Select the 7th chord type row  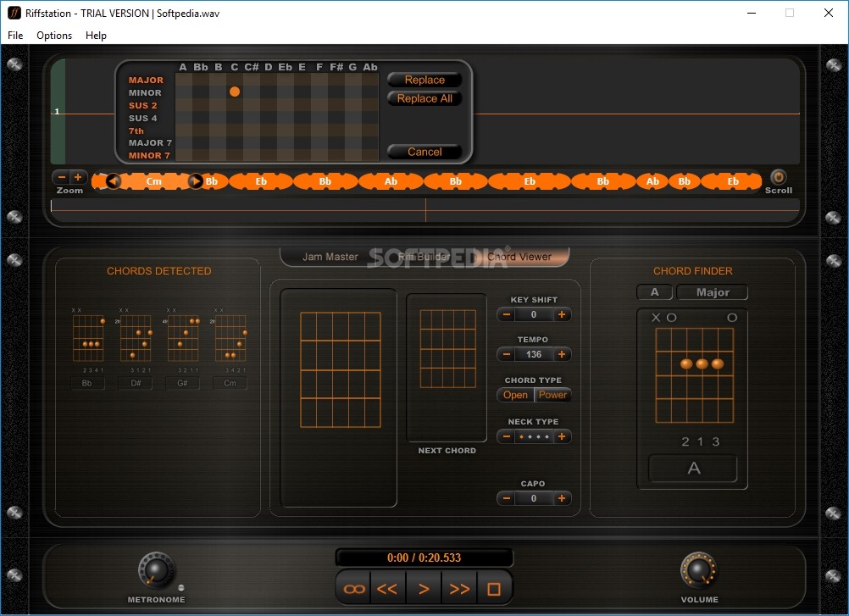coord(136,131)
